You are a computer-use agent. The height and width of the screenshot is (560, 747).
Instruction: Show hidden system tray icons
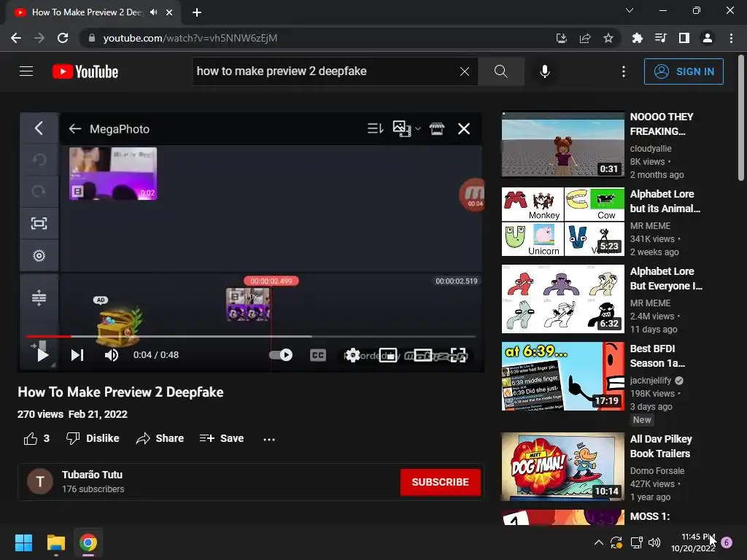(599, 542)
